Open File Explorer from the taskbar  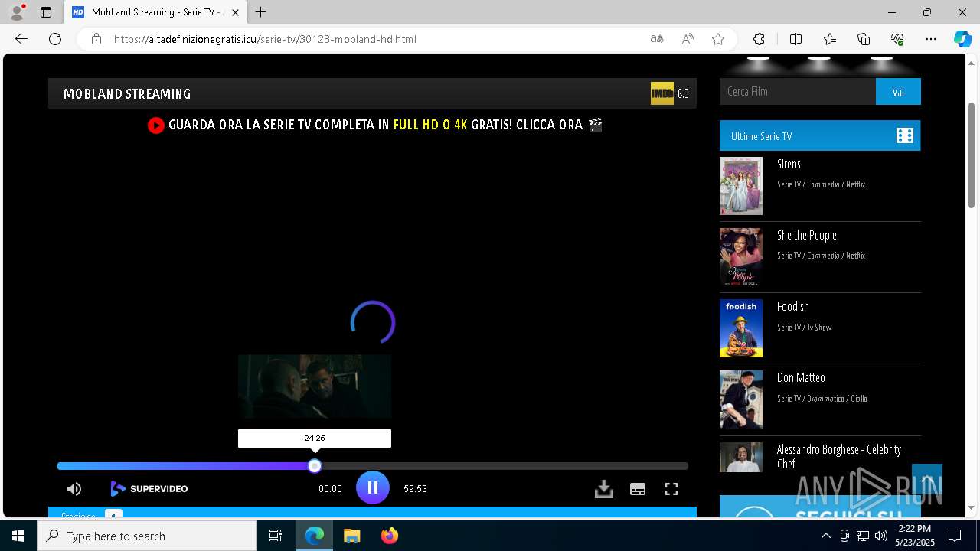pos(351,536)
